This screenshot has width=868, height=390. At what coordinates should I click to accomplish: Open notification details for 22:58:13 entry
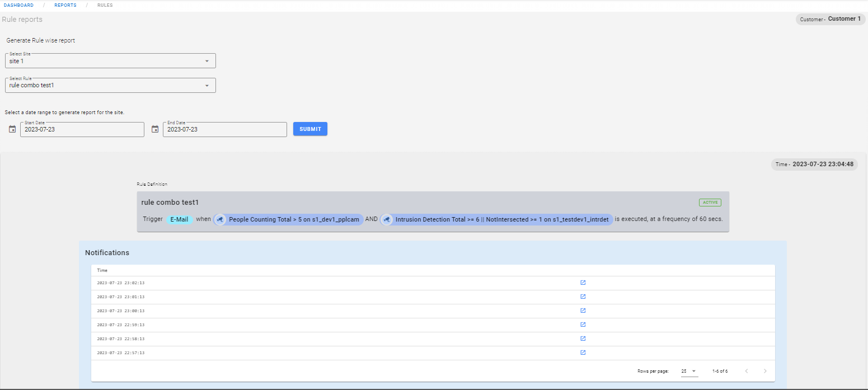tap(583, 339)
